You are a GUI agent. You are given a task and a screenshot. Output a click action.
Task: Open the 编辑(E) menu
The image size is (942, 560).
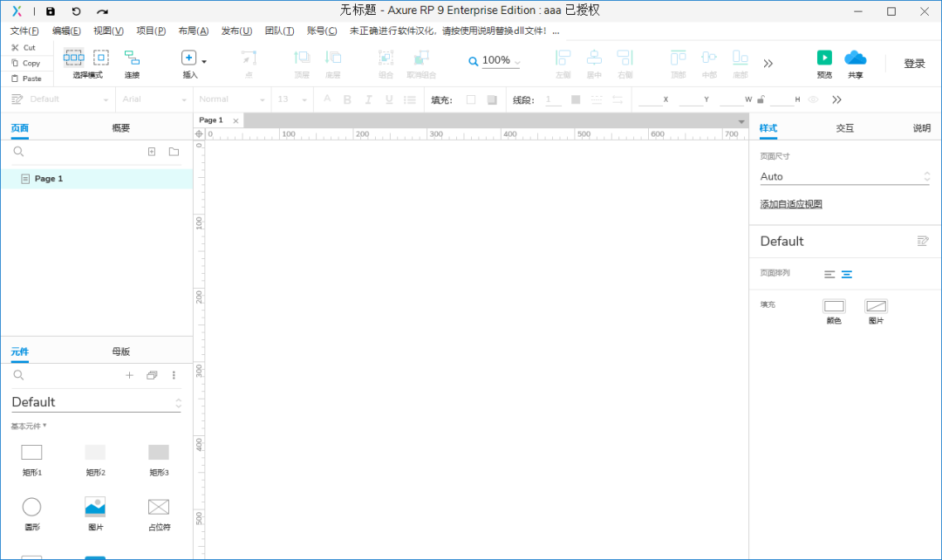pyautogui.click(x=66, y=31)
